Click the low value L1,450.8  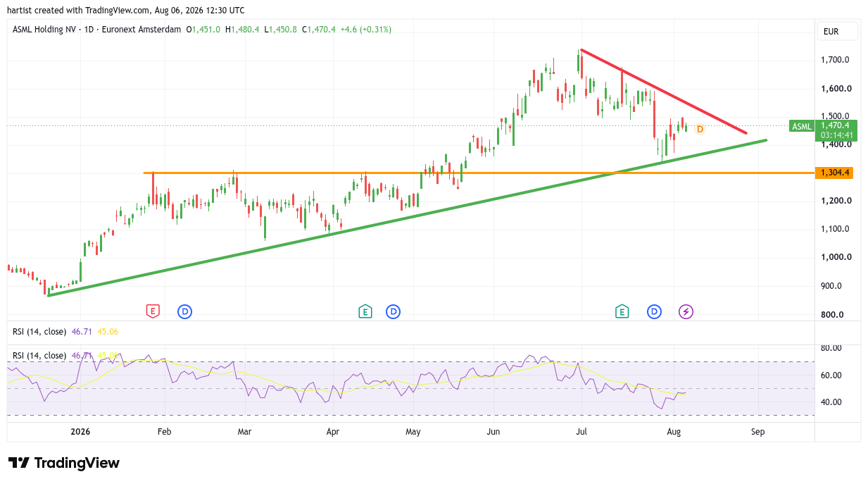point(281,30)
